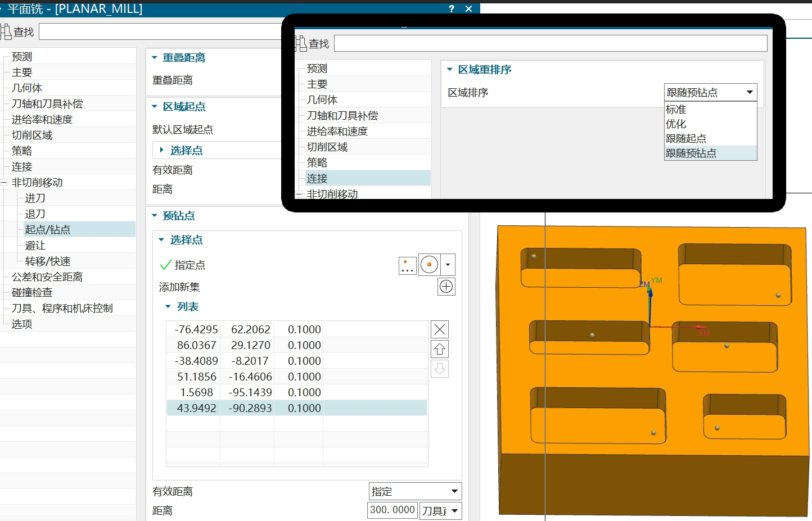Select 起点/钻点 tree item

[48, 230]
